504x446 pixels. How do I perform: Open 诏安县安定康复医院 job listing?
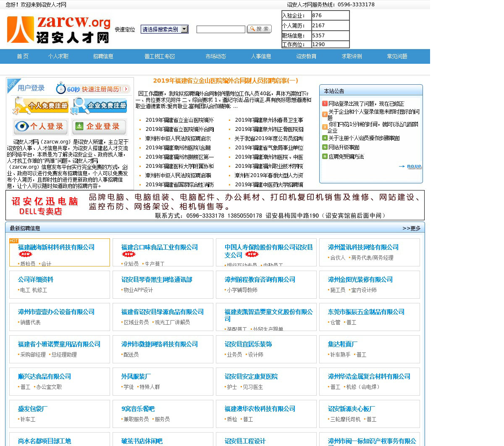tap(251, 376)
